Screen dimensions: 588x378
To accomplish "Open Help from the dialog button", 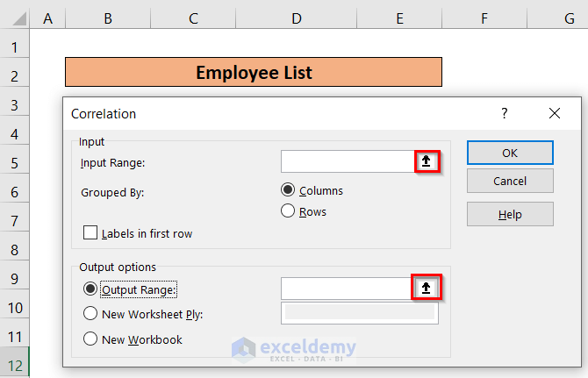I will pos(510,214).
